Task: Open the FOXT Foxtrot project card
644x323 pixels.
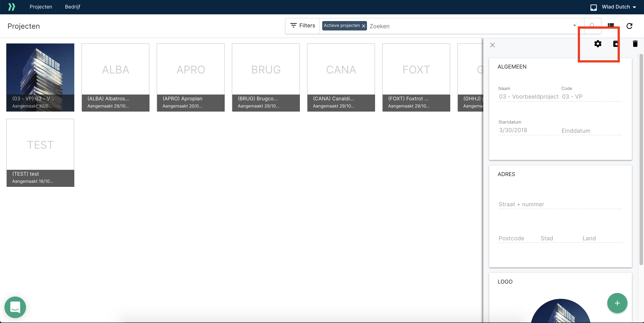Action: (x=416, y=77)
